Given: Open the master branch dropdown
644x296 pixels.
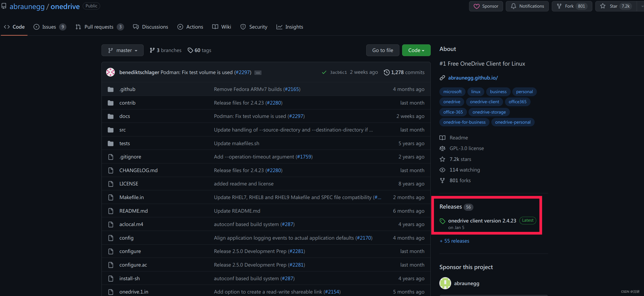Looking at the screenshot, I should 122,50.
